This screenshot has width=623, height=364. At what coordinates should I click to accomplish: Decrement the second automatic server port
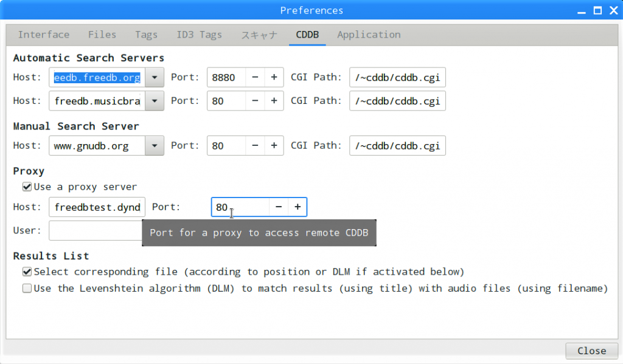[255, 101]
